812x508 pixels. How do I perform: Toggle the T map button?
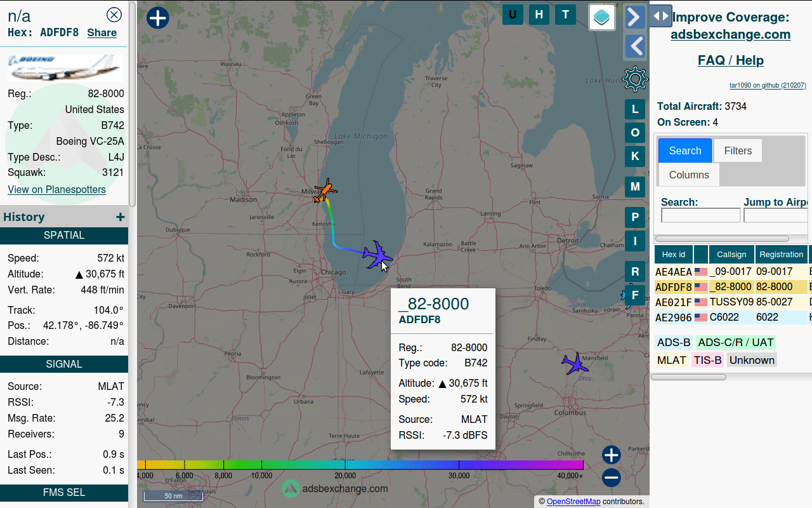(x=565, y=15)
